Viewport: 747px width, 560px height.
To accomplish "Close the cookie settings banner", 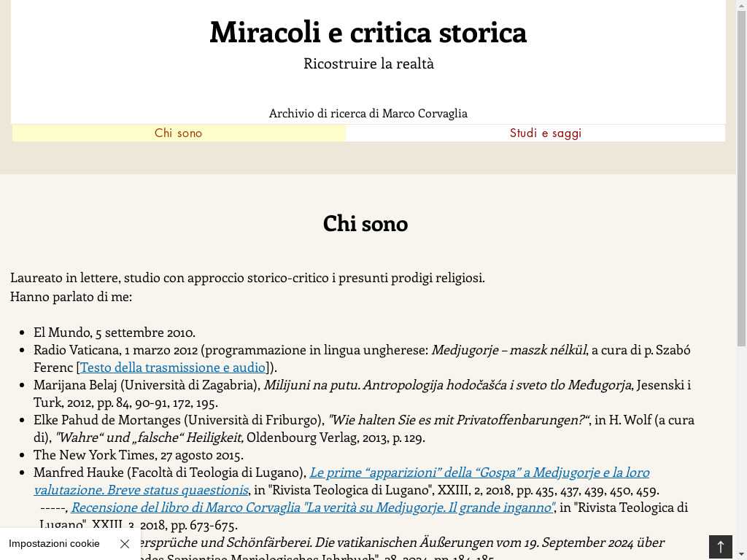I will 125,544.
